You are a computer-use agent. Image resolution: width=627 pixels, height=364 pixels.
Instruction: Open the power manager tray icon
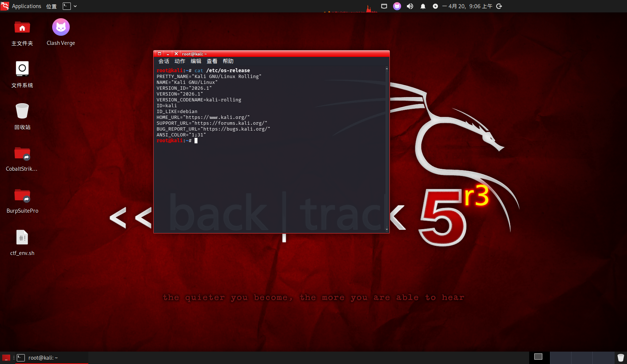[435, 6]
